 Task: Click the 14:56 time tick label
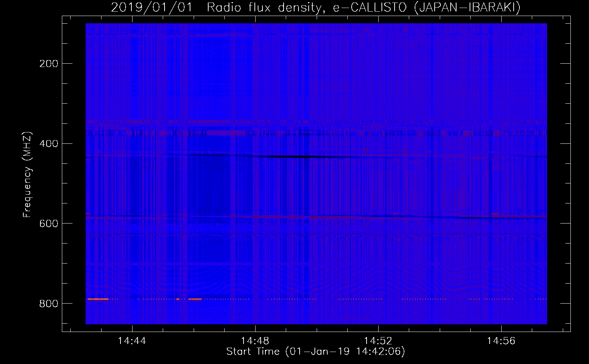[x=501, y=341]
